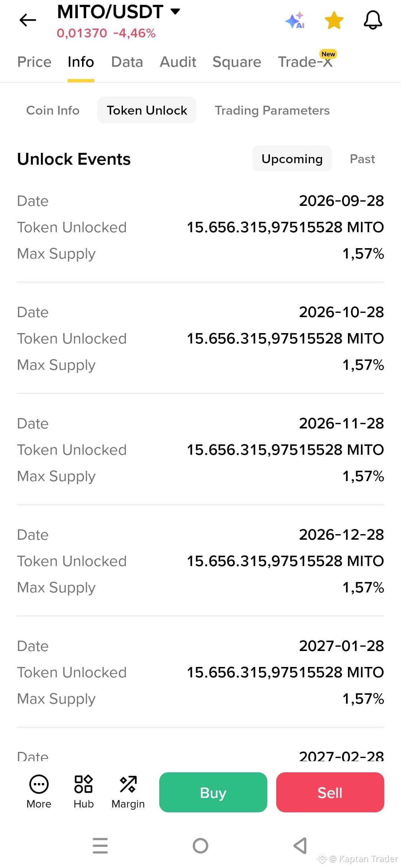Open the AI assistant sparkle icon
The width and height of the screenshot is (401, 868).
[x=296, y=20]
